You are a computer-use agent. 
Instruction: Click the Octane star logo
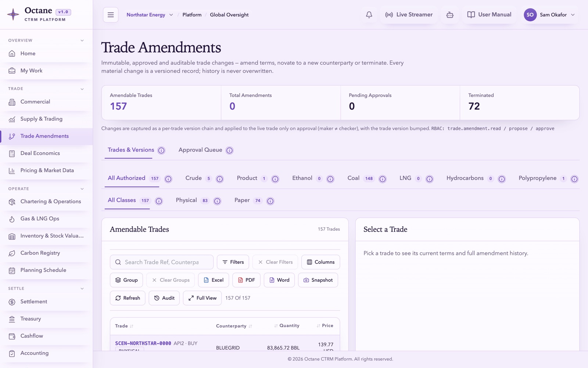[13, 15]
